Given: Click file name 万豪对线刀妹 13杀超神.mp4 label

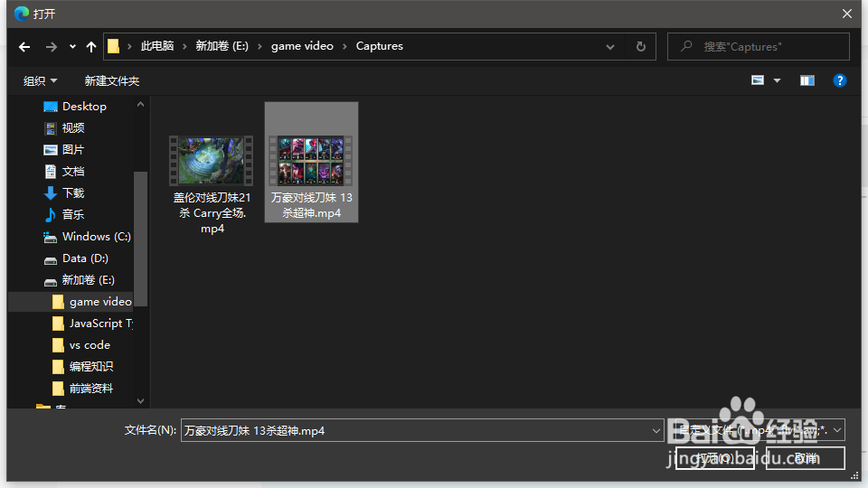Looking at the screenshot, I should point(312,205).
